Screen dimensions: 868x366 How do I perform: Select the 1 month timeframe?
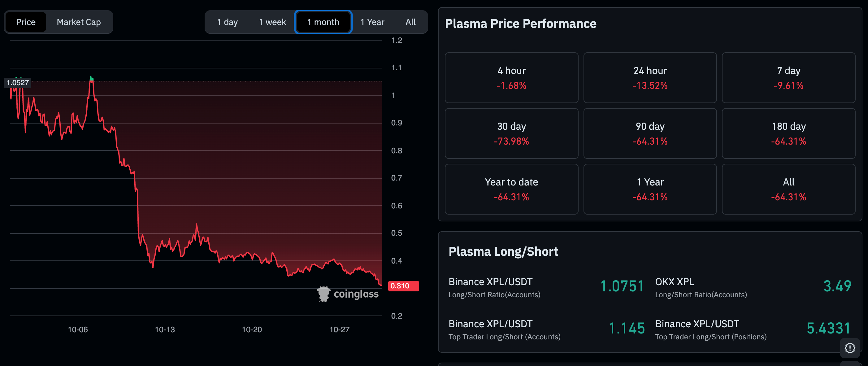point(323,22)
